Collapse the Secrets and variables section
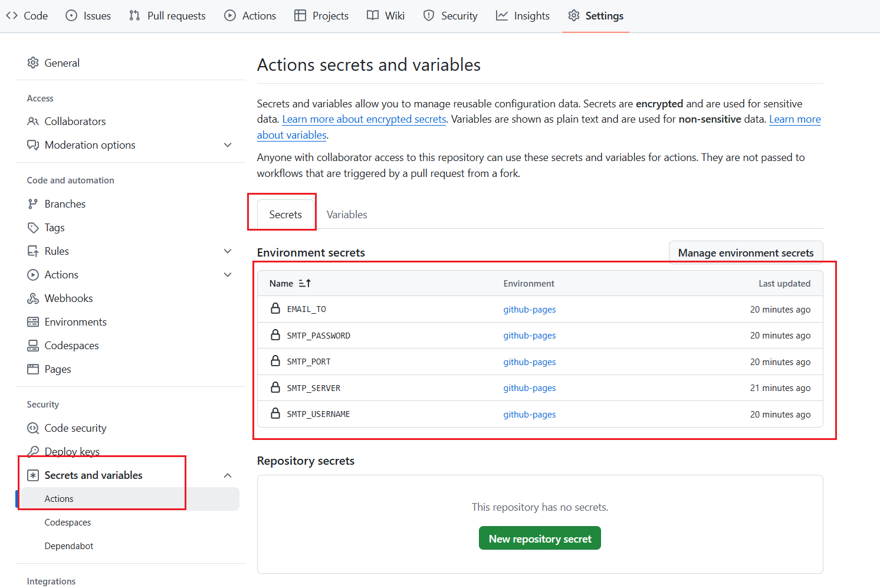This screenshot has height=588, width=880. [228, 475]
